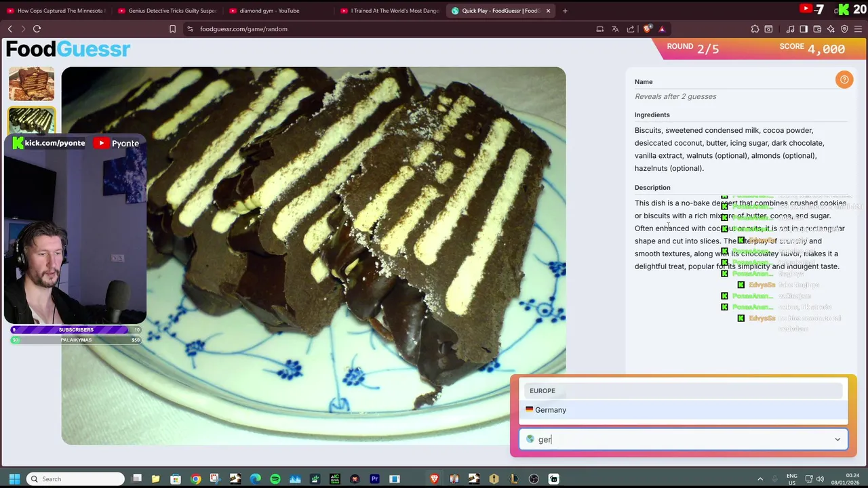Click the orange help question mark icon
868x488 pixels.
coord(844,80)
